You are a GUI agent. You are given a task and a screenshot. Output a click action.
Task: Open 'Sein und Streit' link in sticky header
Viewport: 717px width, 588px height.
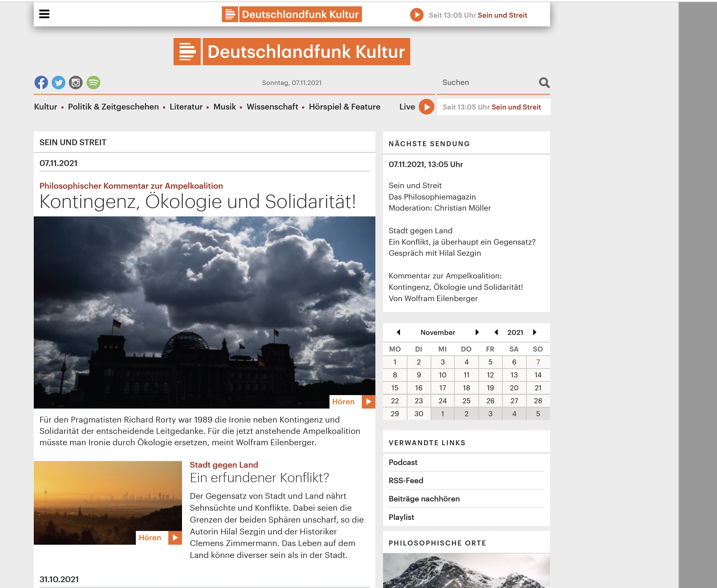[502, 15]
